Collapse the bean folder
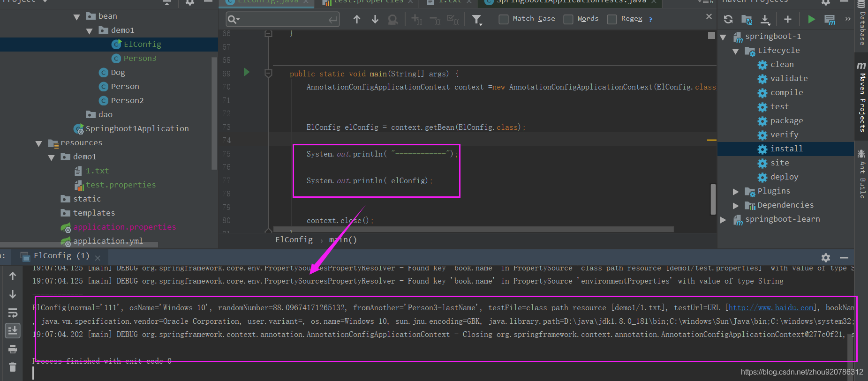 [76, 17]
